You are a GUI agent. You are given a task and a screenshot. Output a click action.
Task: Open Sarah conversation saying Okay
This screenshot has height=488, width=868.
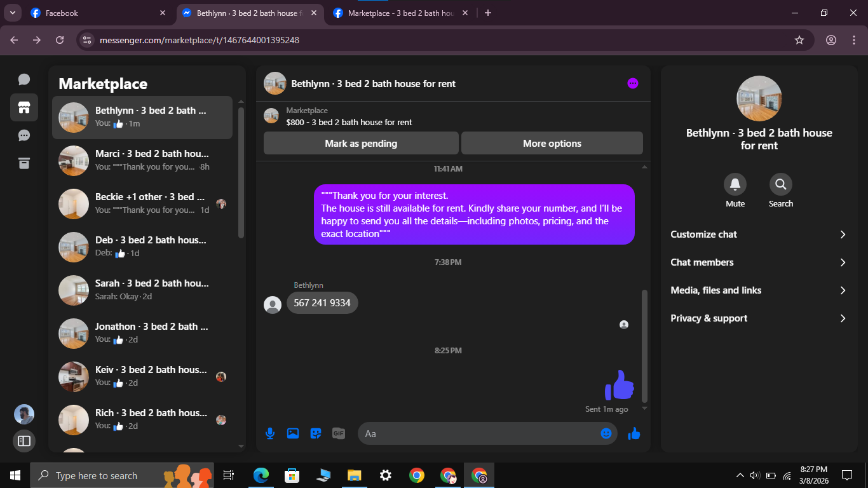pos(142,290)
